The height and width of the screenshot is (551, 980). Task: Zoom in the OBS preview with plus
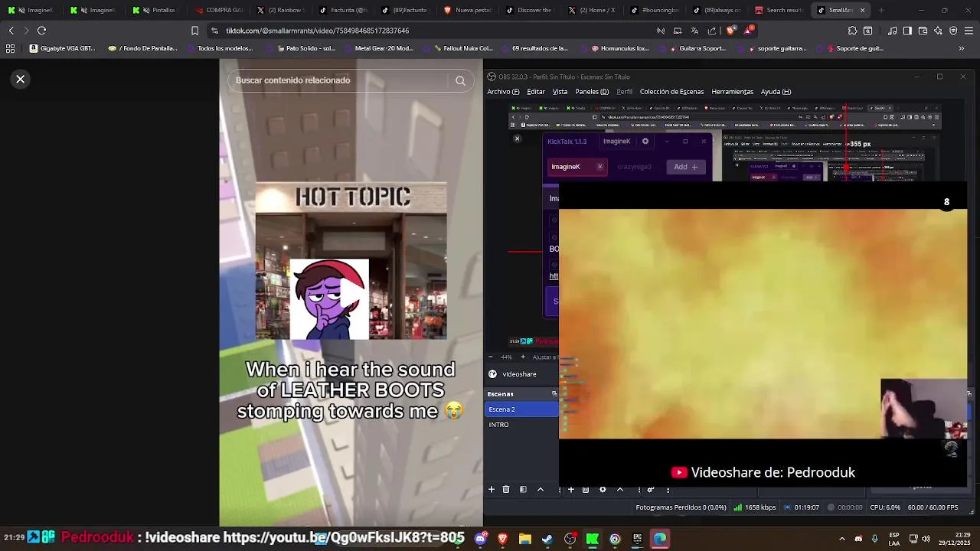tap(523, 357)
